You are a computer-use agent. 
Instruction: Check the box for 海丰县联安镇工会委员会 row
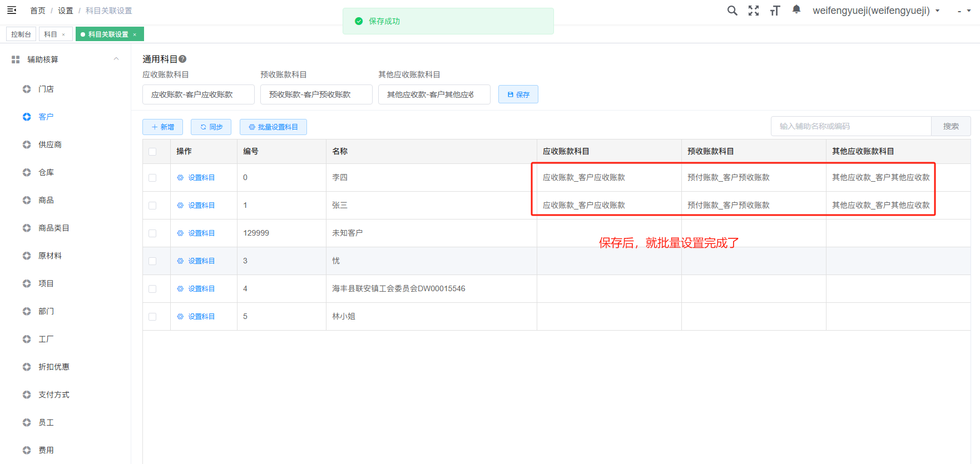152,289
